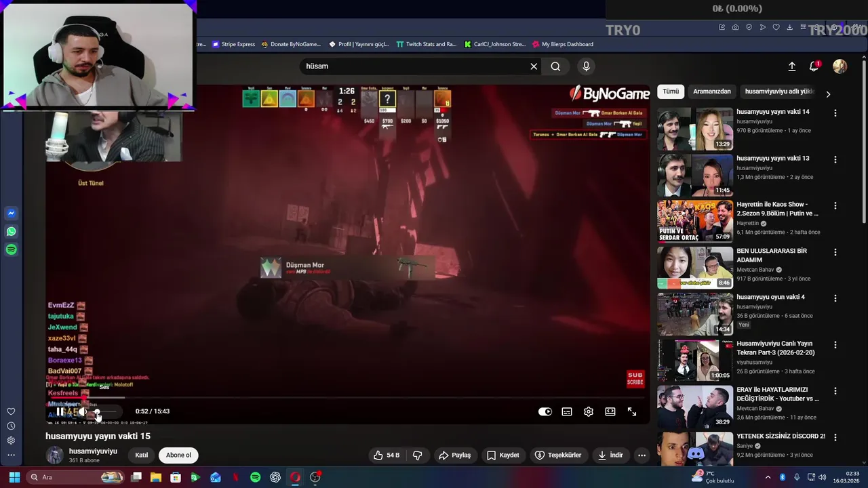Click the Paylaş share button
The height and width of the screenshot is (488, 868).
click(454, 455)
